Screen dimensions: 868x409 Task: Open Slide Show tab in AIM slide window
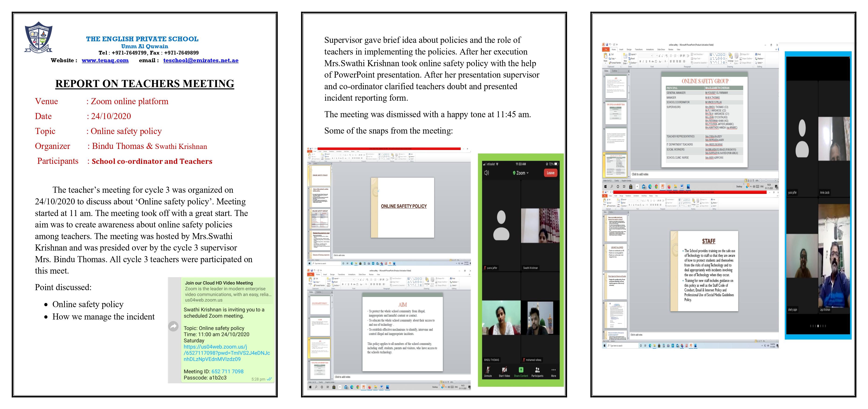coord(362,275)
